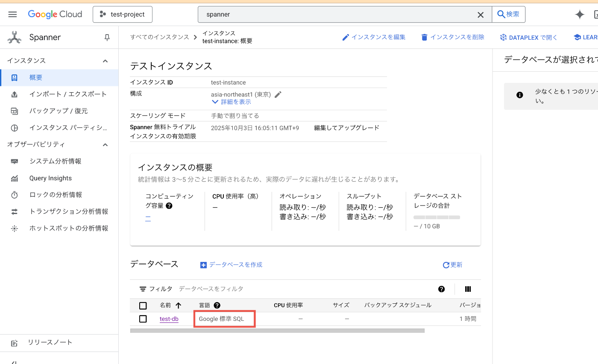
Task: Go to すべてのインスタンス breadcrumb
Action: (x=160, y=37)
